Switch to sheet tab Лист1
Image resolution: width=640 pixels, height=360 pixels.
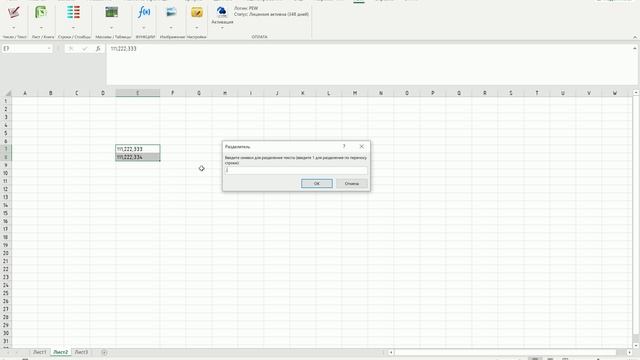(40, 352)
